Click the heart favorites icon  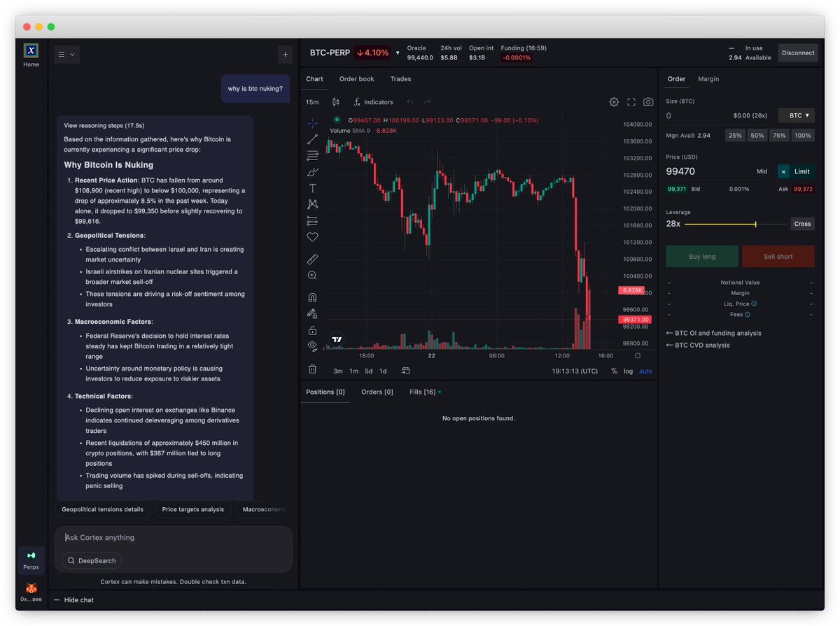click(x=312, y=237)
